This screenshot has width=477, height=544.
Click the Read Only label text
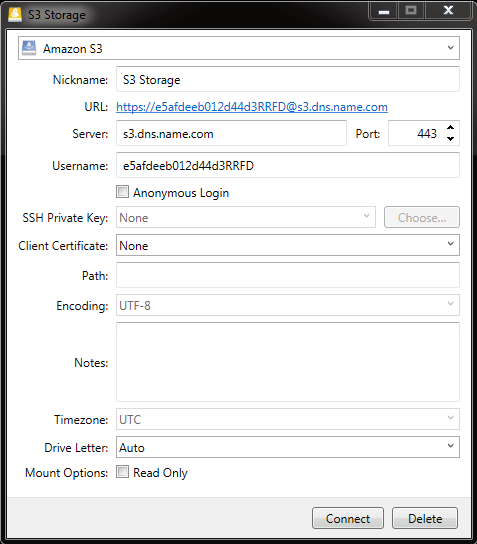click(x=160, y=473)
